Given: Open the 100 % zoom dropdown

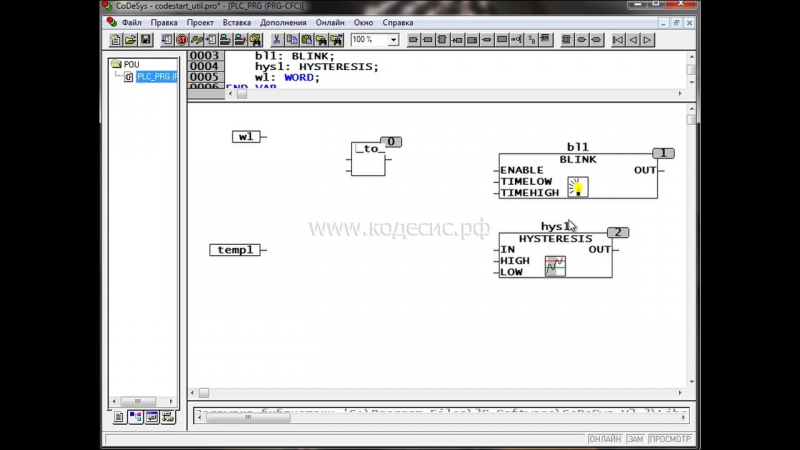Looking at the screenshot, I should [392, 40].
